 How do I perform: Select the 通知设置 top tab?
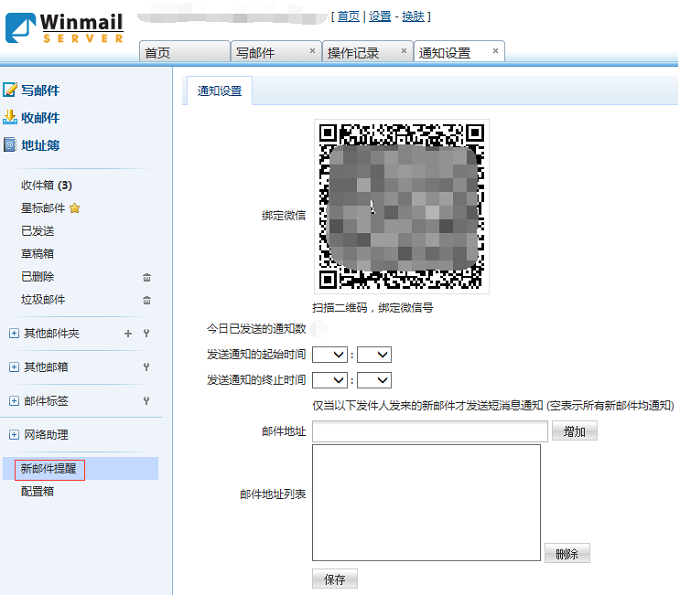(459, 52)
